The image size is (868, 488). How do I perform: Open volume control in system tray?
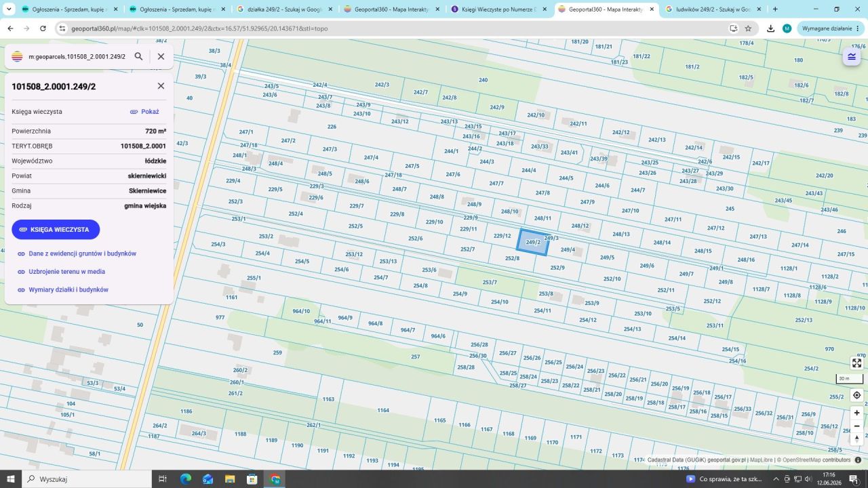(x=809, y=479)
